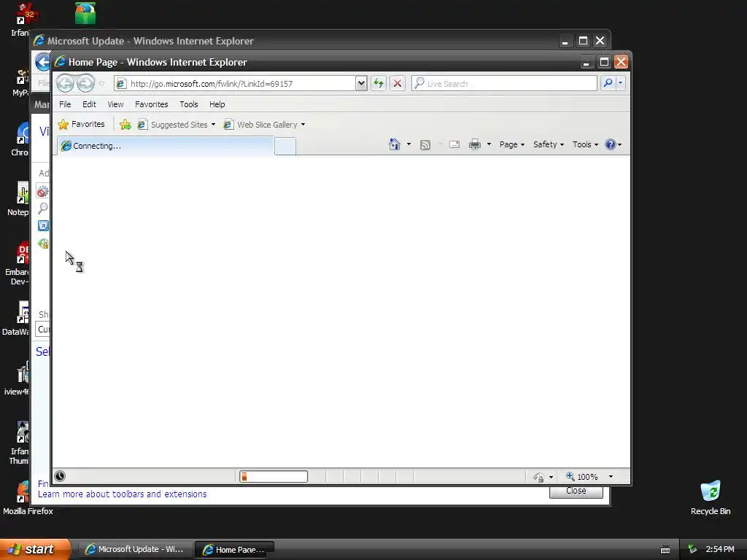The height and width of the screenshot is (560, 747).
Task: Click the network tray icon
Action: point(692,549)
